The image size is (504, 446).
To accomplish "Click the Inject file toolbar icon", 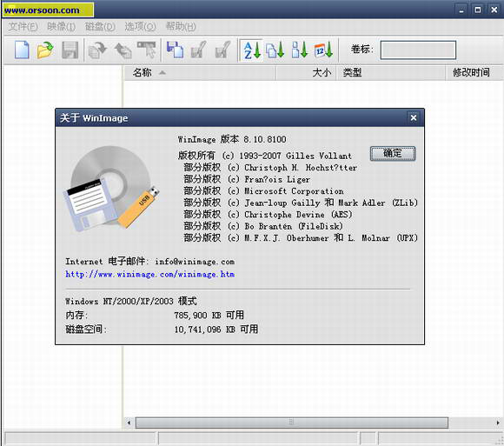I will pyautogui.click(x=175, y=50).
